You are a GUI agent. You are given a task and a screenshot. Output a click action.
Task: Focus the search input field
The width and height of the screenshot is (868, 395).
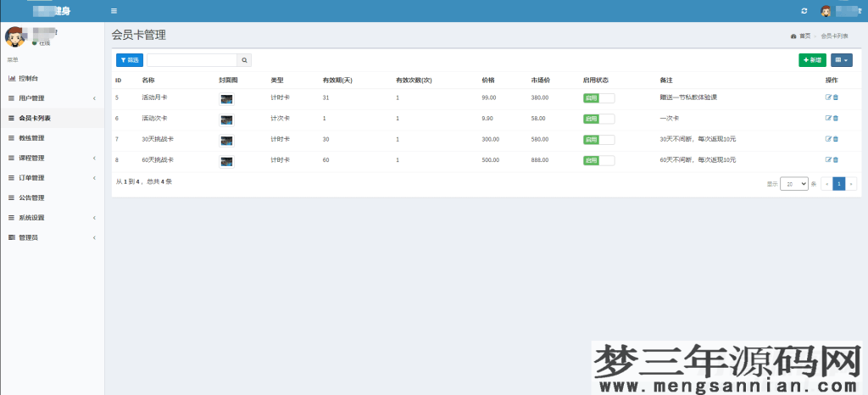[x=192, y=60]
